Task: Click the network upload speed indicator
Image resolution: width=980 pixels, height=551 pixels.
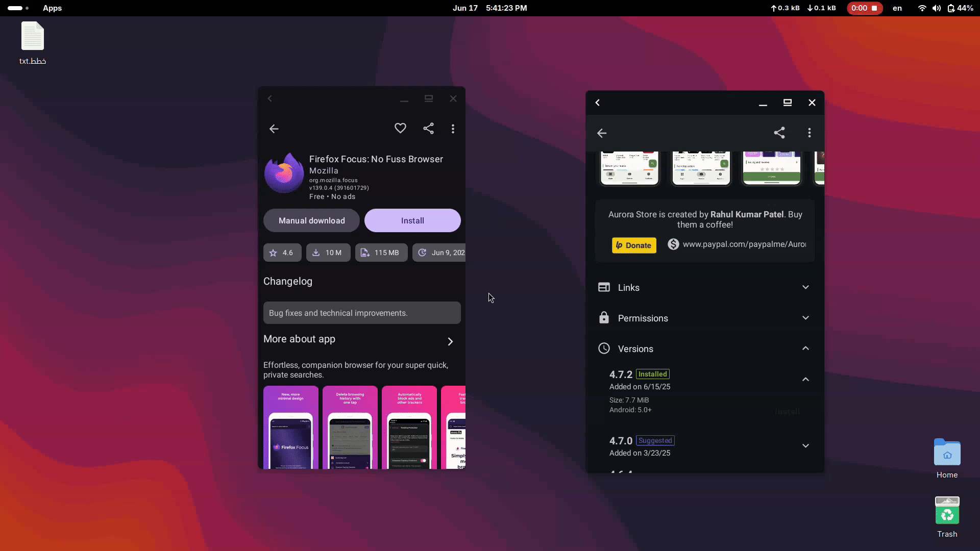Action: pos(785,8)
